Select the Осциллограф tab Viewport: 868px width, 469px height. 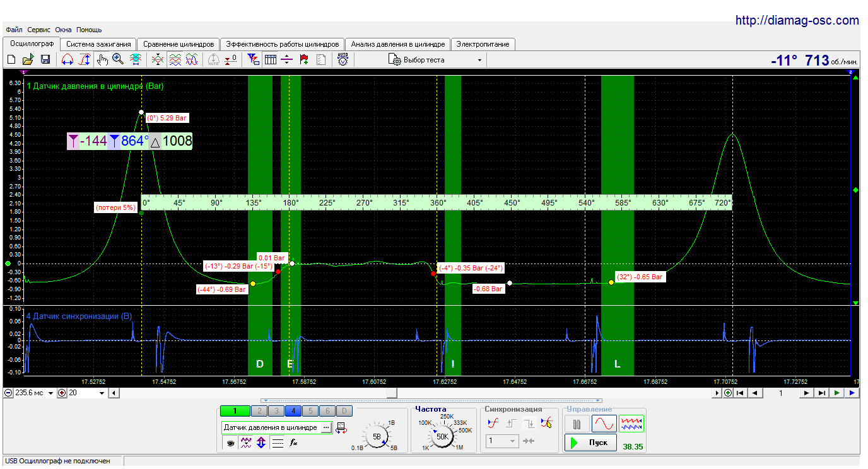[32, 43]
